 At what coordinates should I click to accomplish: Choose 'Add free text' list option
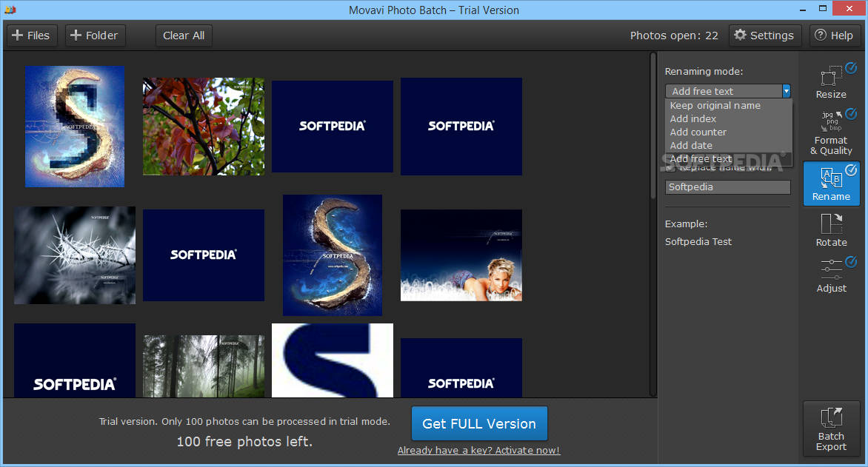[x=729, y=158]
